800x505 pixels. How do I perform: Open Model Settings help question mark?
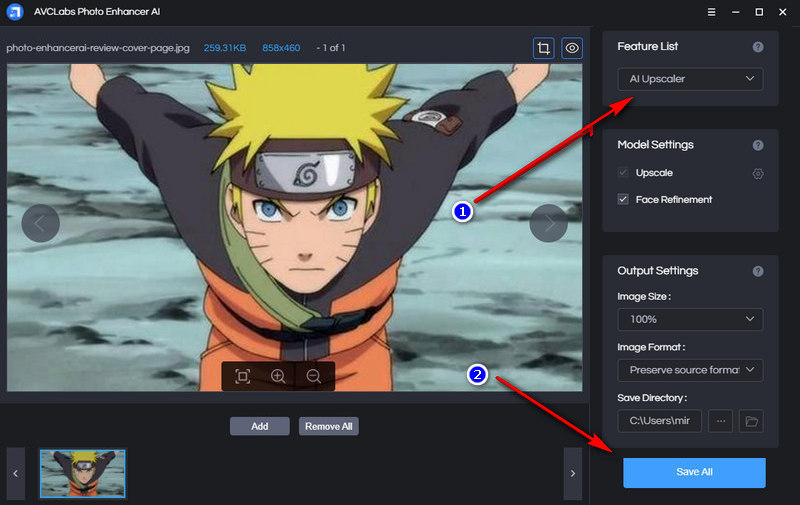758,145
